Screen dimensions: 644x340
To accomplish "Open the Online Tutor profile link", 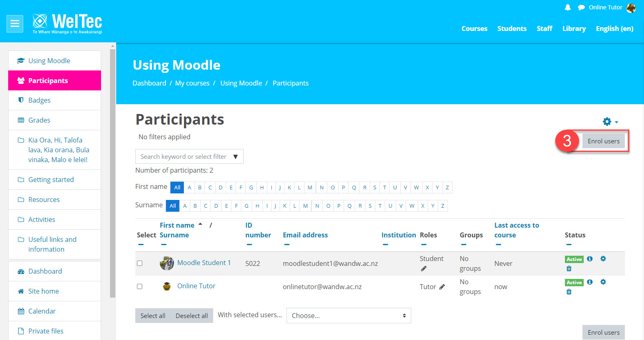I will pyautogui.click(x=196, y=286).
